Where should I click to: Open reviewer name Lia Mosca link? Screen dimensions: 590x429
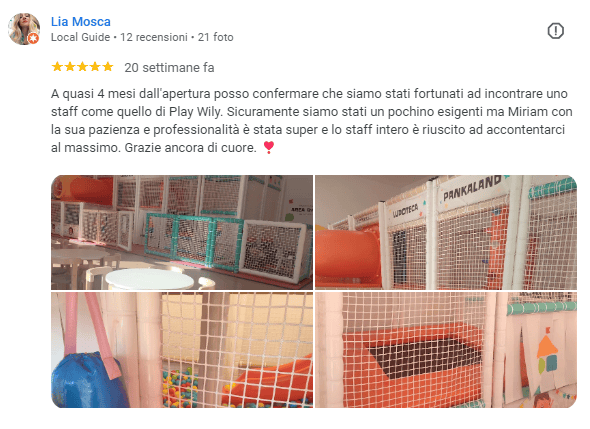pyautogui.click(x=81, y=22)
